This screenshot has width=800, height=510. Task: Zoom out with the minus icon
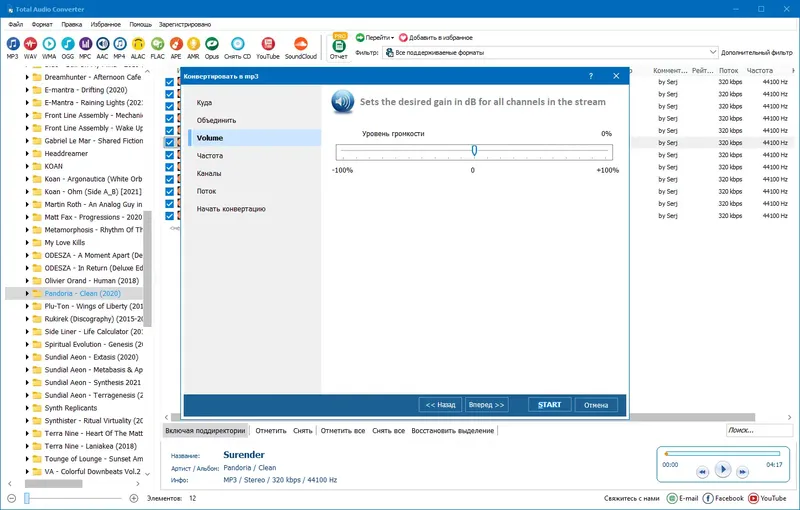[x=12, y=498]
